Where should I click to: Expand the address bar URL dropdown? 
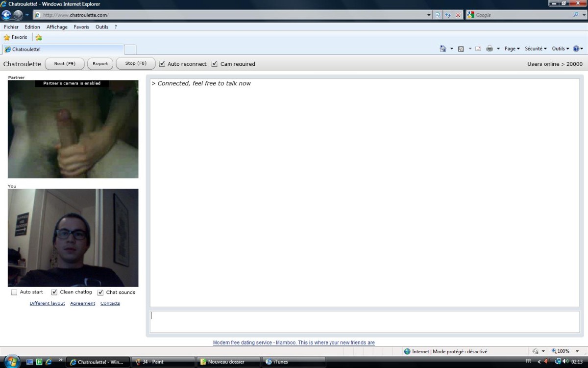tap(429, 15)
